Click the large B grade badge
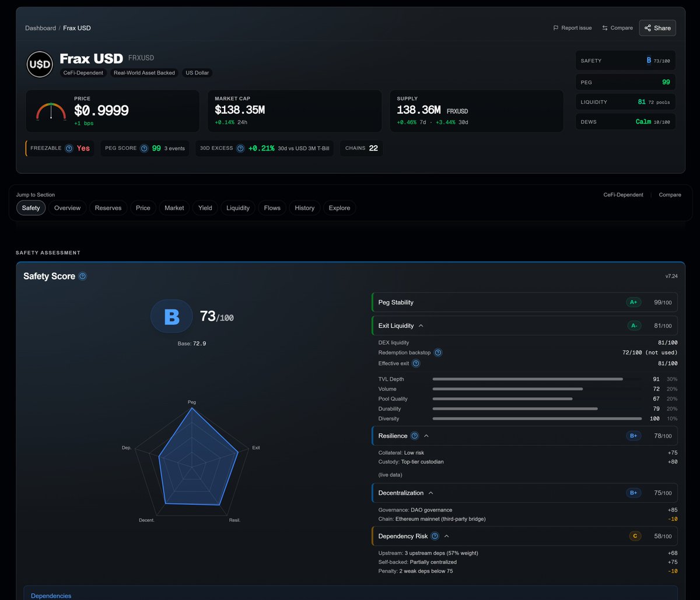The image size is (700, 600). pyautogui.click(x=171, y=317)
